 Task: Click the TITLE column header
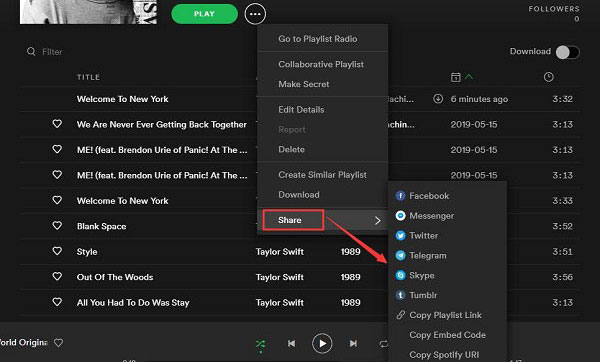click(x=88, y=77)
